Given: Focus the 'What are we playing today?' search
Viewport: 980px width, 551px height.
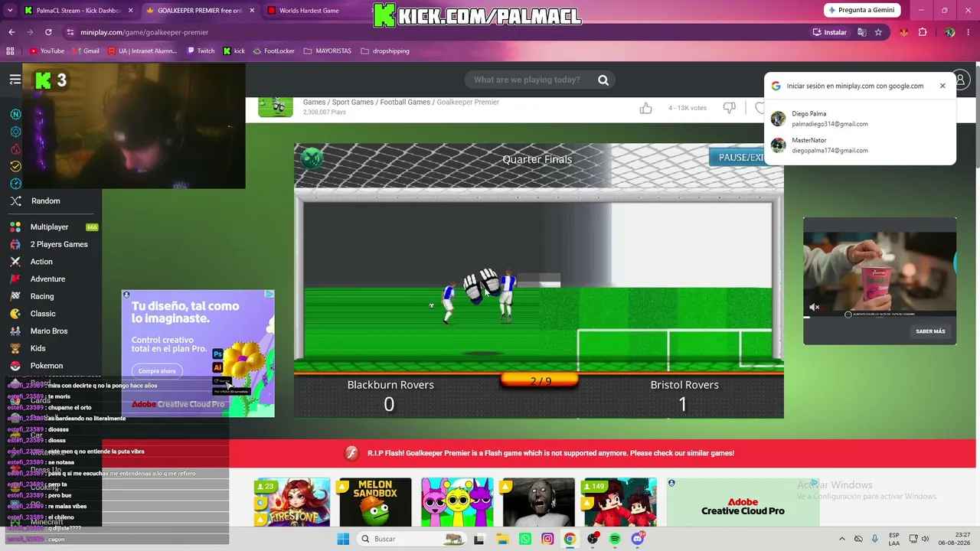Looking at the screenshot, I should point(527,80).
